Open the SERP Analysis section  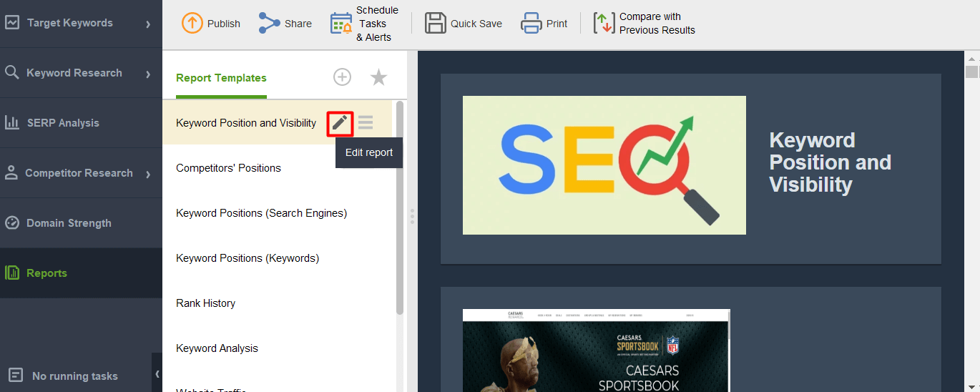(81, 123)
